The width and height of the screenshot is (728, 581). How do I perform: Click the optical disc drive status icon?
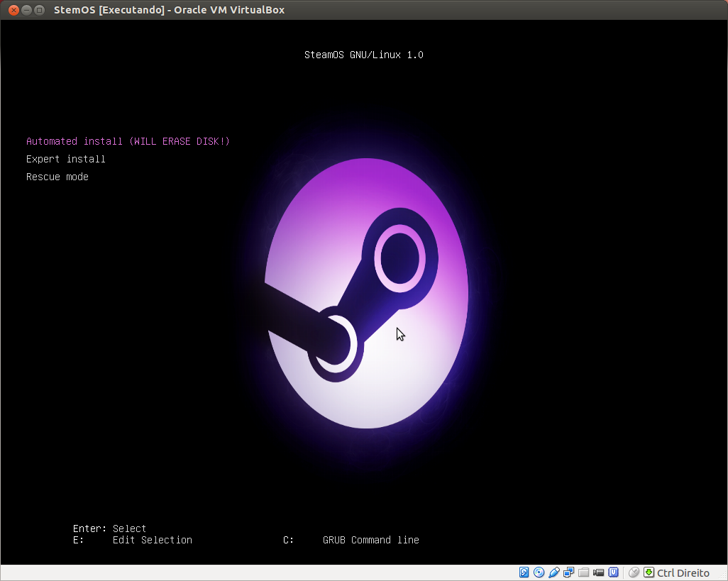click(539, 572)
